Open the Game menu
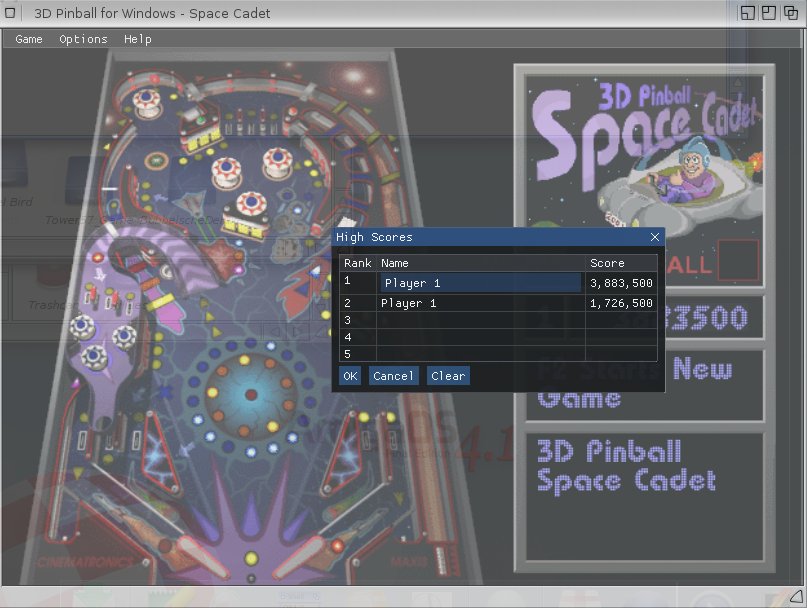807x608 pixels. [x=29, y=39]
